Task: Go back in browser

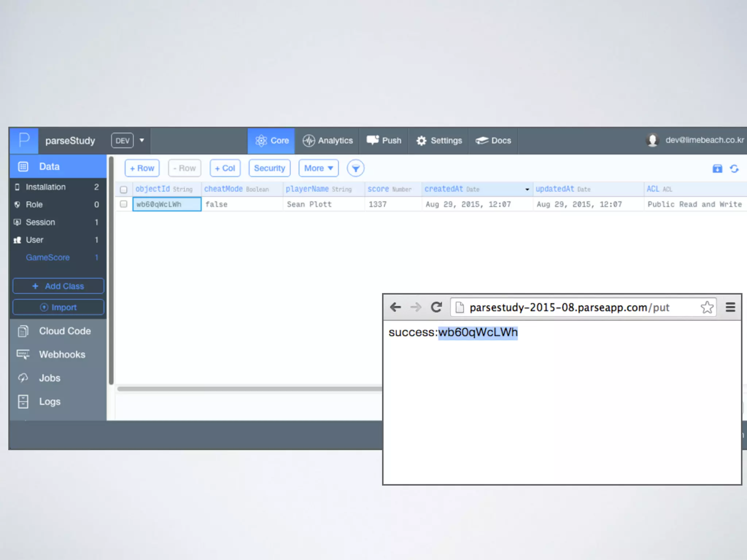Action: [x=395, y=307]
